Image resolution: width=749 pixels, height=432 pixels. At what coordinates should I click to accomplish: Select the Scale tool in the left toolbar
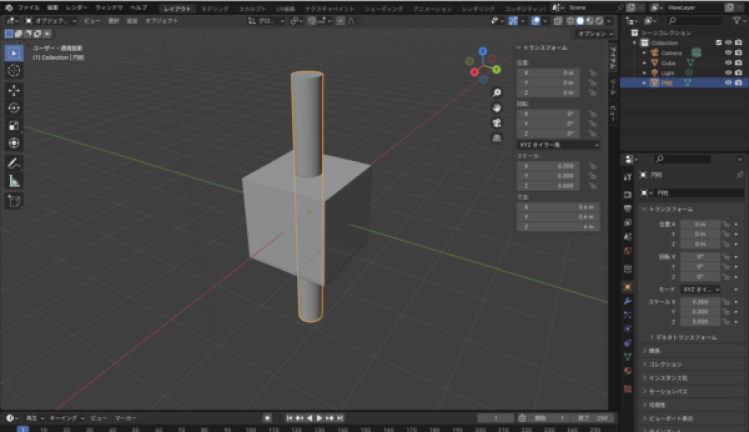[14, 126]
